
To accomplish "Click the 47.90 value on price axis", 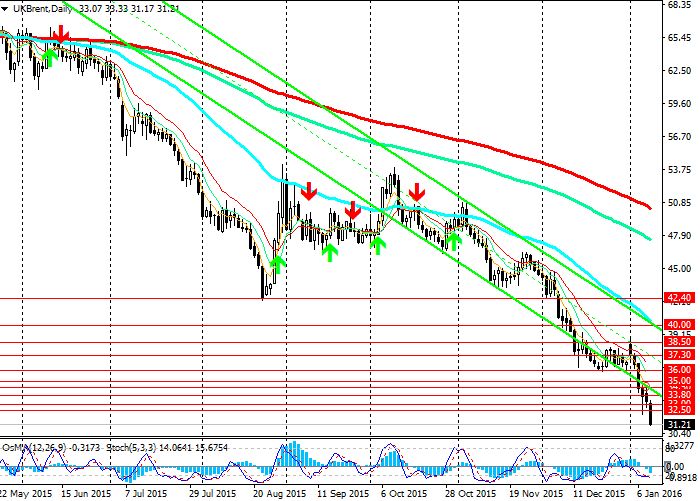I will click(679, 236).
